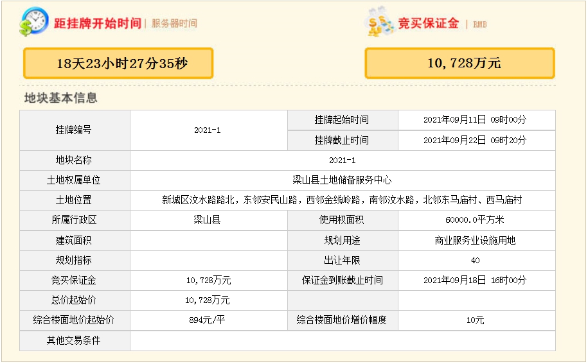588x364 pixels.
Task: Click the 挂牌编号 label cell
Action: click(75, 130)
